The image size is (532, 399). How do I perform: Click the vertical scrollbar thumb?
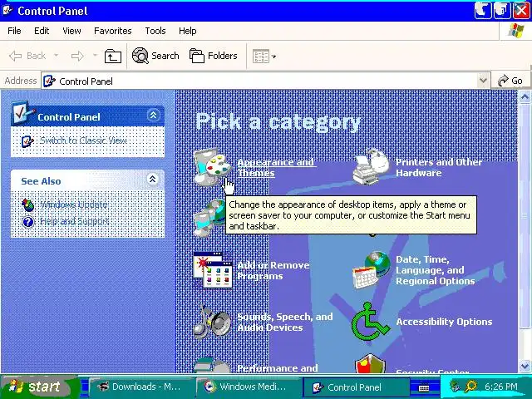[525, 216]
